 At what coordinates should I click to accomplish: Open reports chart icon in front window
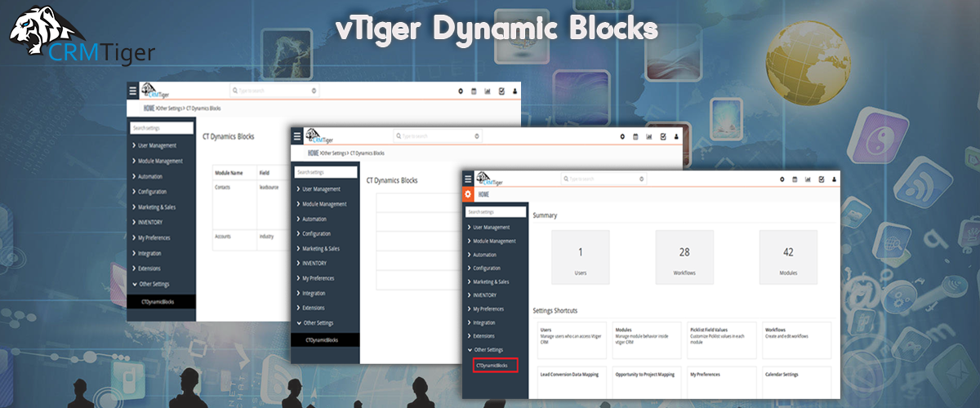point(808,179)
